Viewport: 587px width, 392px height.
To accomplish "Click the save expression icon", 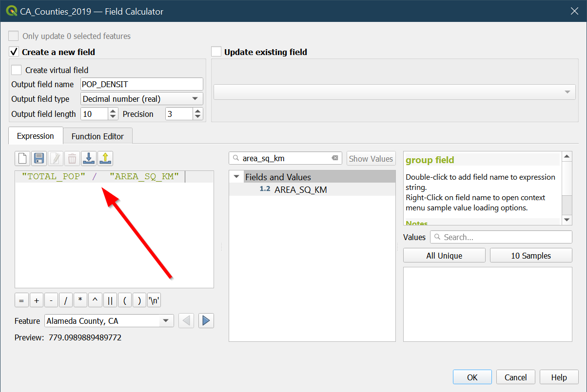I will click(x=39, y=158).
